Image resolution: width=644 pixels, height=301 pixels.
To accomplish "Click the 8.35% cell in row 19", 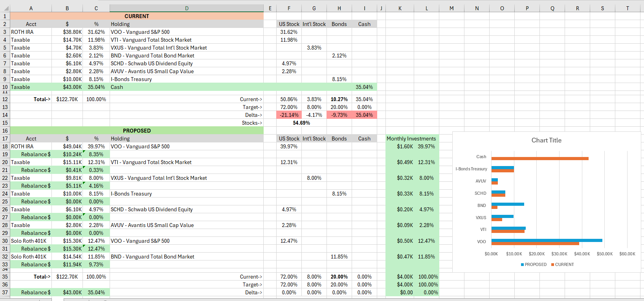I will 96,154.
